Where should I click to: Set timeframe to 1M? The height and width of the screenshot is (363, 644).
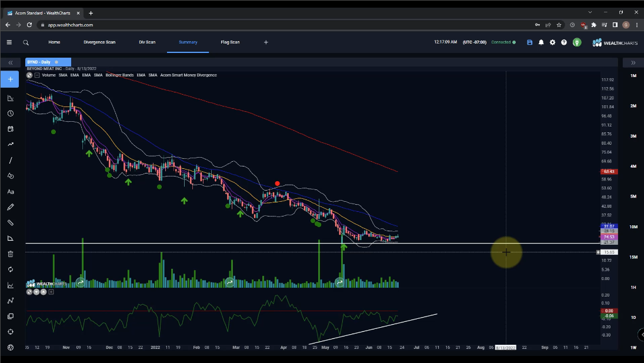[x=633, y=75]
